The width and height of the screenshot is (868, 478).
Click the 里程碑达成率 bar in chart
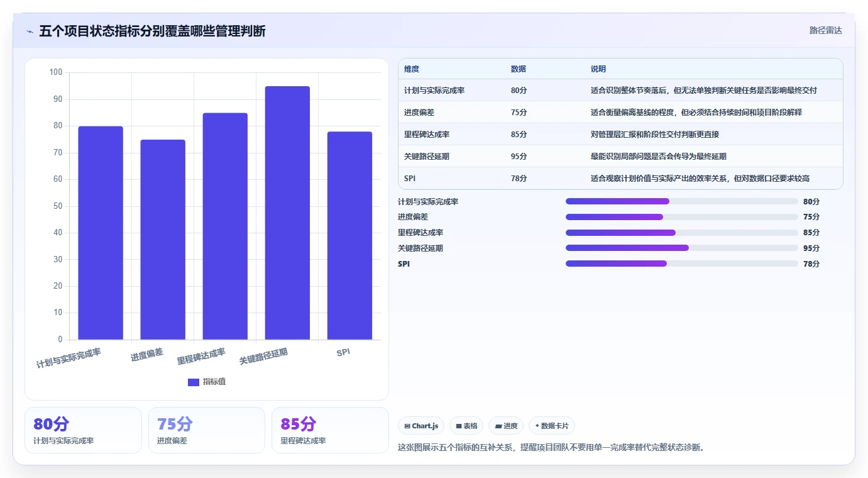pyautogui.click(x=225, y=226)
